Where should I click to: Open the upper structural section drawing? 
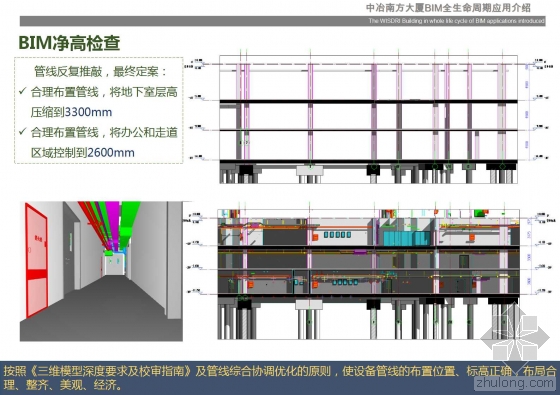pyautogui.click(x=368, y=119)
